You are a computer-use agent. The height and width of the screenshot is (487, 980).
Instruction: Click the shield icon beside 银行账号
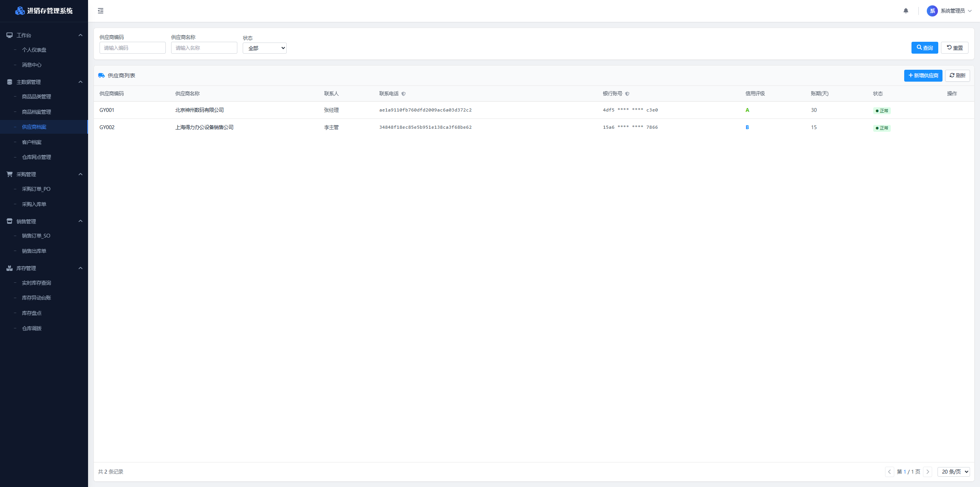click(627, 94)
